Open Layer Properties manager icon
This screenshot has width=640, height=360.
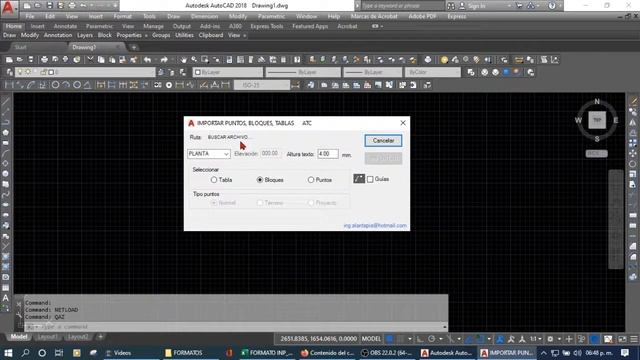[x=9, y=72]
